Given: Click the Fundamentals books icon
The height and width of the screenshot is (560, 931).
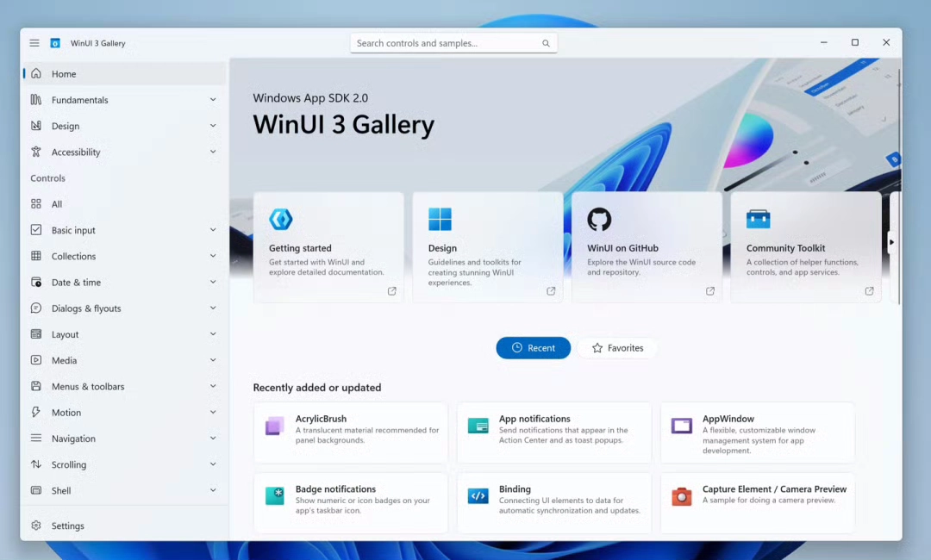Looking at the screenshot, I should pos(36,100).
